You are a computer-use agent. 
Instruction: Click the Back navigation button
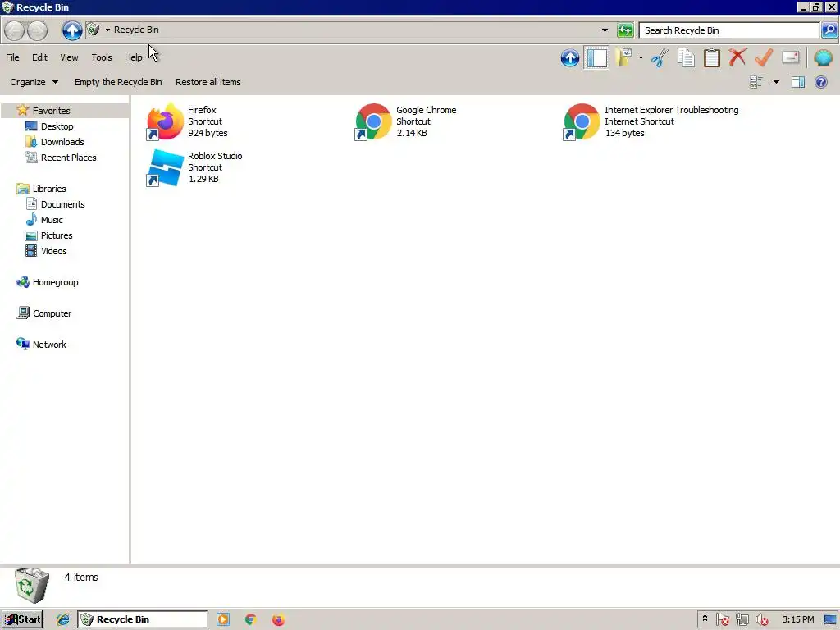click(15, 30)
